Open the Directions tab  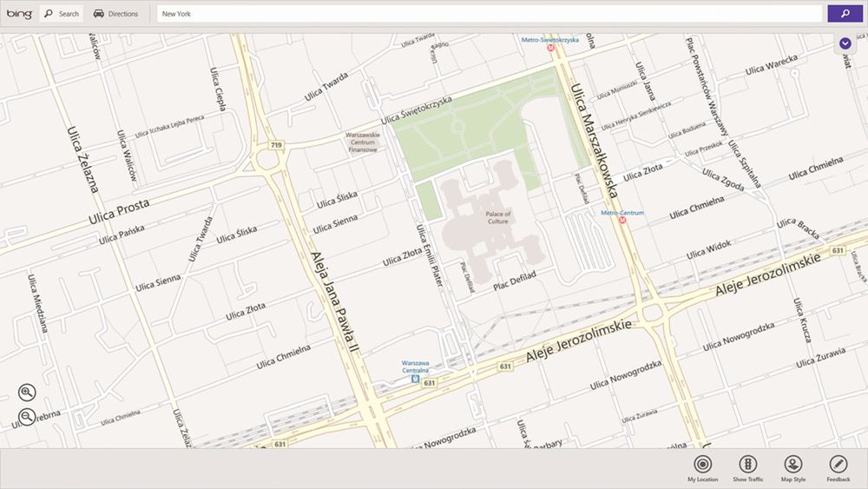(x=115, y=14)
